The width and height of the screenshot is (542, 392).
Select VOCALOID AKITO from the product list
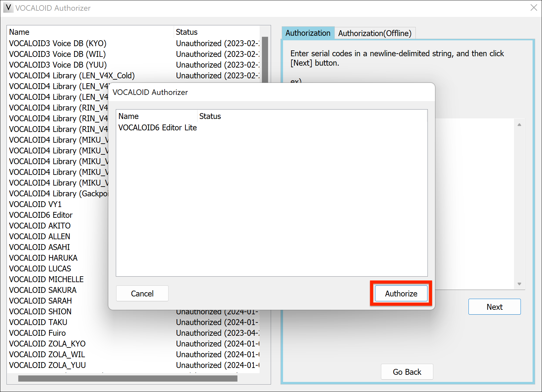pos(40,225)
